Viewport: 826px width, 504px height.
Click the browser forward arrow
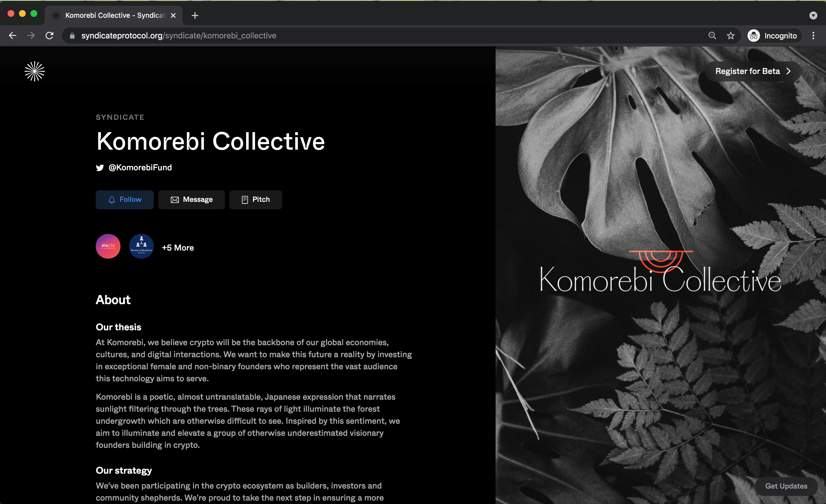(x=31, y=36)
